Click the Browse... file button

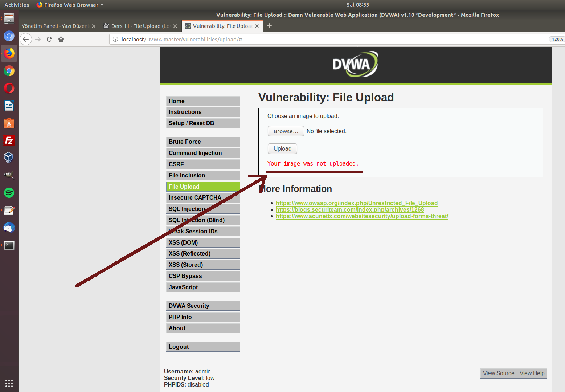(x=286, y=131)
